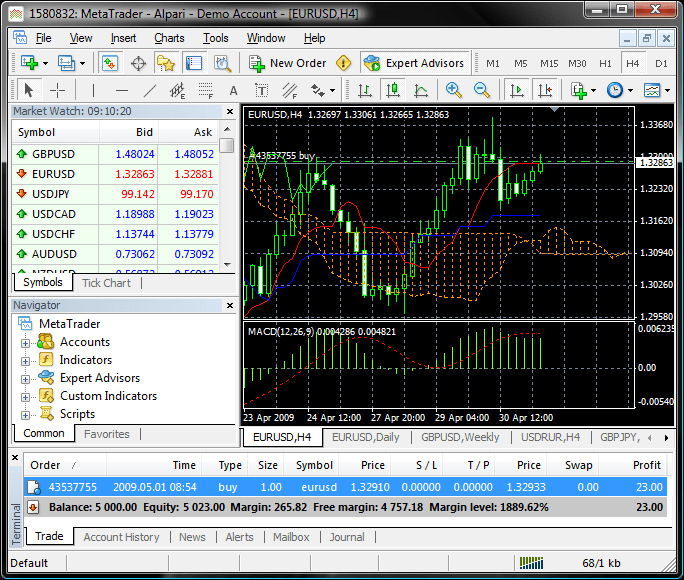
Task: Open the Strategy Tester icon
Action: pos(222,63)
